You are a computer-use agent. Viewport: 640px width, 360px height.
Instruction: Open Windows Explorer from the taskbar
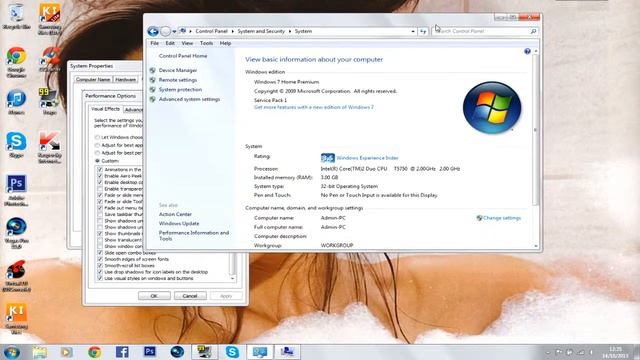point(40,352)
